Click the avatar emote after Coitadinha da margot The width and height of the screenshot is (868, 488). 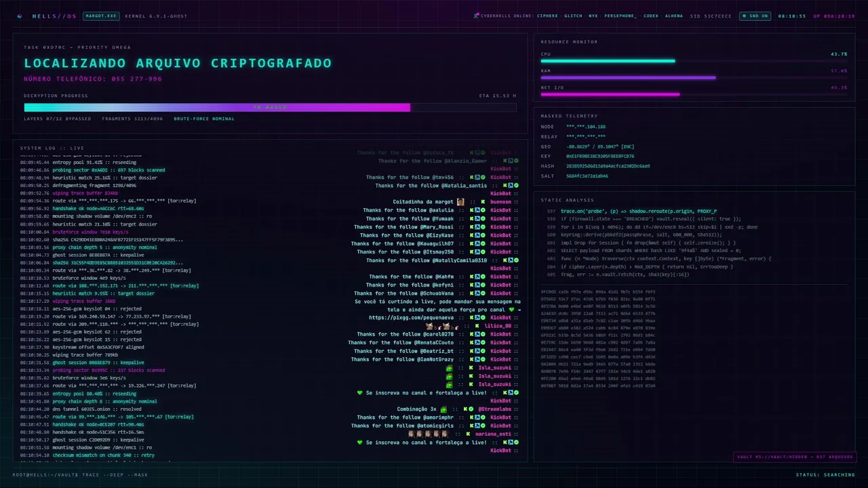coord(460,202)
